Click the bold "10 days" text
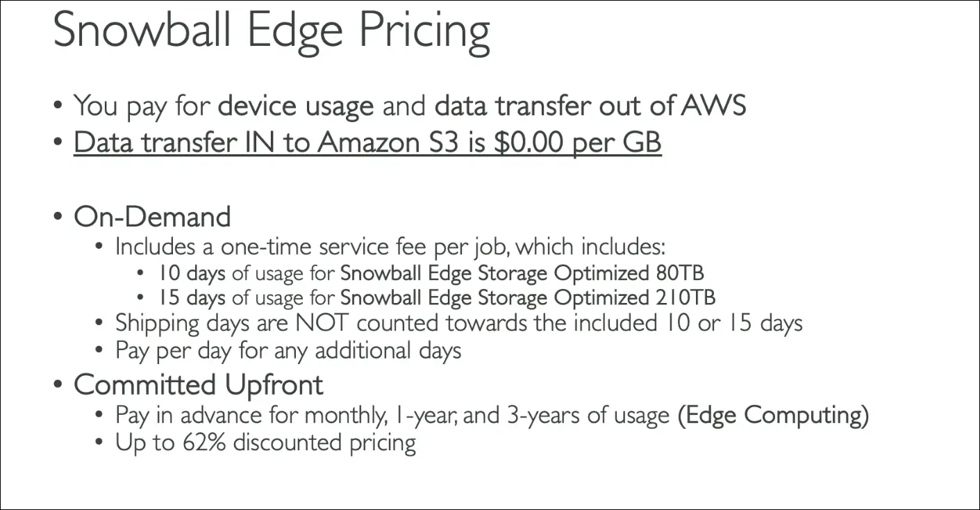Image resolution: width=980 pixels, height=510 pixels. point(192,272)
